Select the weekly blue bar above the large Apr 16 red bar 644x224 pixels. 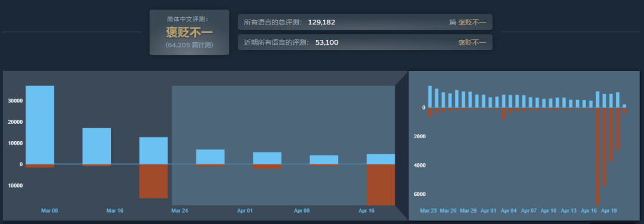click(x=380, y=159)
